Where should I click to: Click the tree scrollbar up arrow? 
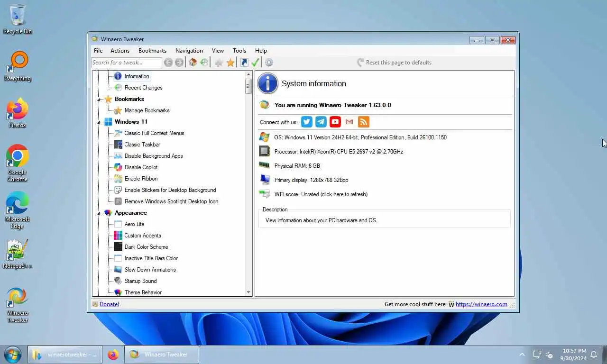tap(248, 75)
